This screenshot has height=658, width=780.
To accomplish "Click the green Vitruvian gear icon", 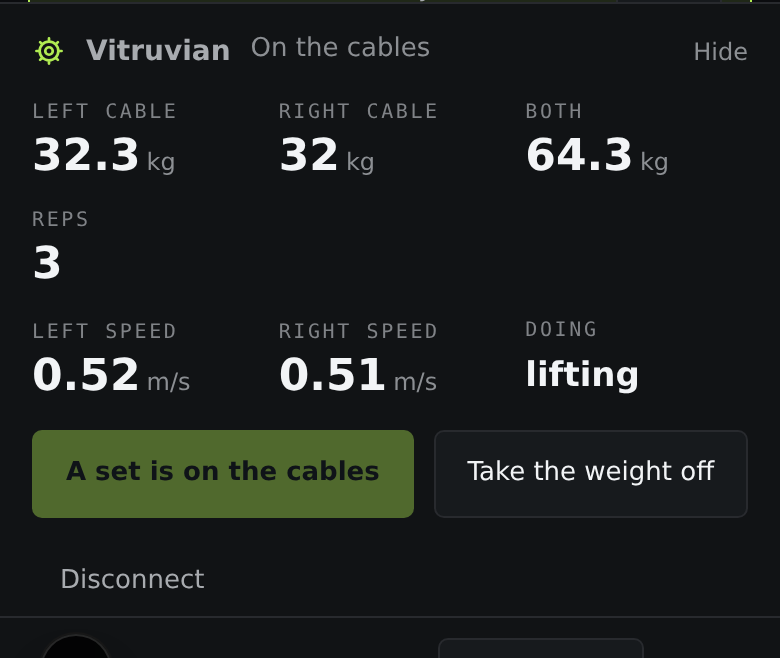I will coord(49,51).
